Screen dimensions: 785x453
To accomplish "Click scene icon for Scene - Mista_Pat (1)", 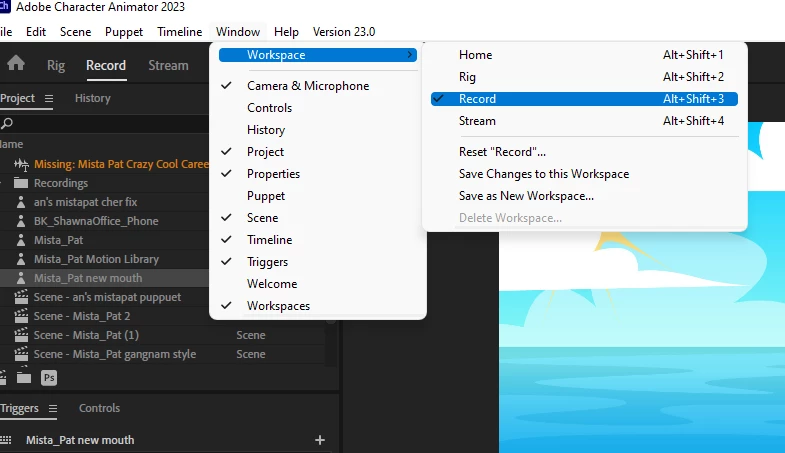I will [x=21, y=335].
